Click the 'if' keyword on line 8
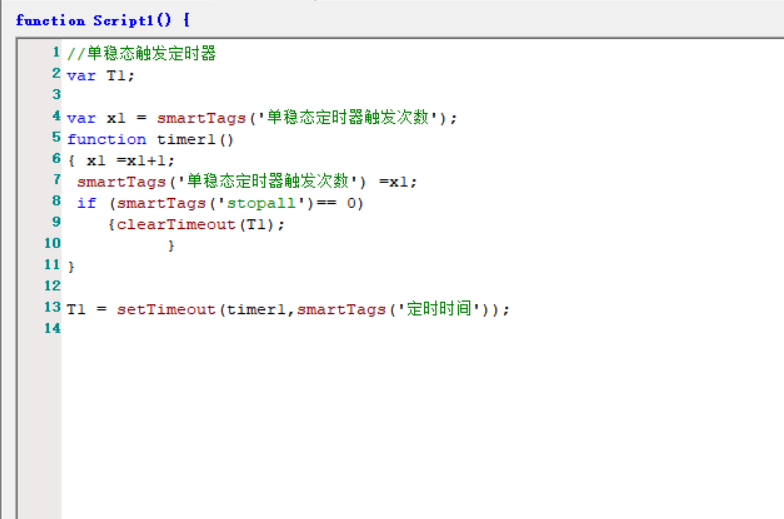This screenshot has width=784, height=519. click(x=86, y=204)
